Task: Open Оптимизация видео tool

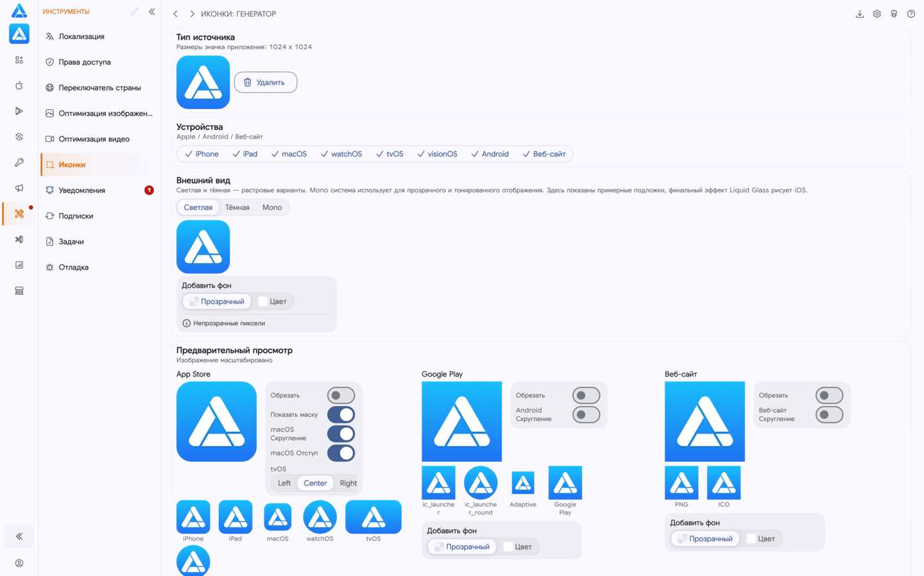Action: (99, 139)
